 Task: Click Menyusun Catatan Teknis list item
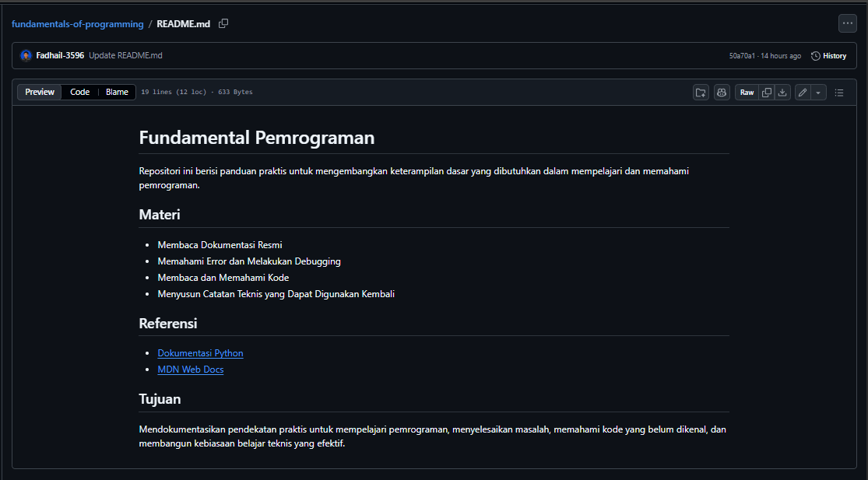coord(276,294)
